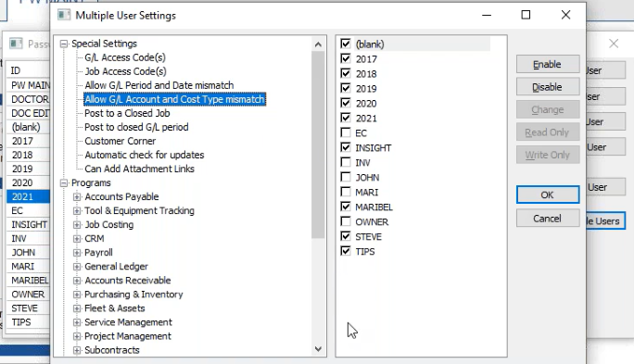Viewport: 634px width, 364px height.
Task: Select Automatic check for updates setting
Action: pyautogui.click(x=145, y=155)
